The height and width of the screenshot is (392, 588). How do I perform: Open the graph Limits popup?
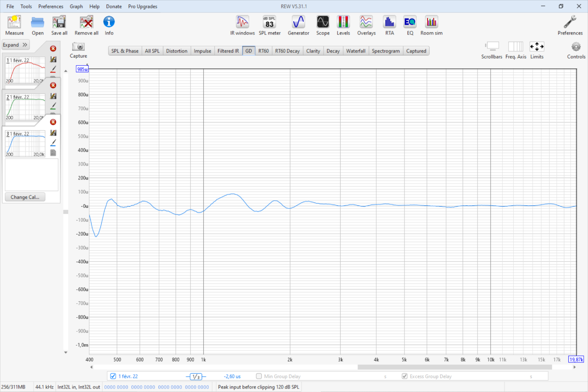pos(536,50)
